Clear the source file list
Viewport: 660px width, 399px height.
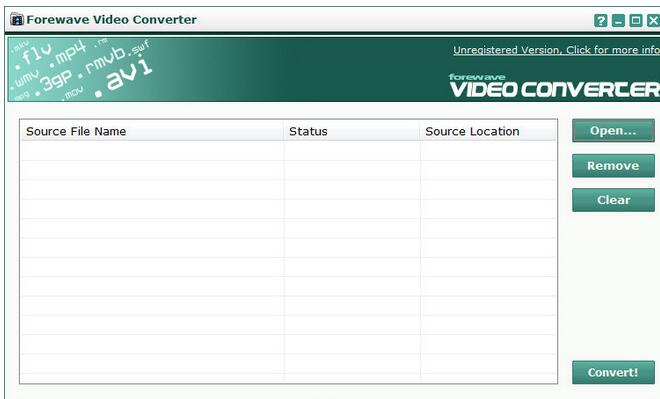pyautogui.click(x=613, y=200)
